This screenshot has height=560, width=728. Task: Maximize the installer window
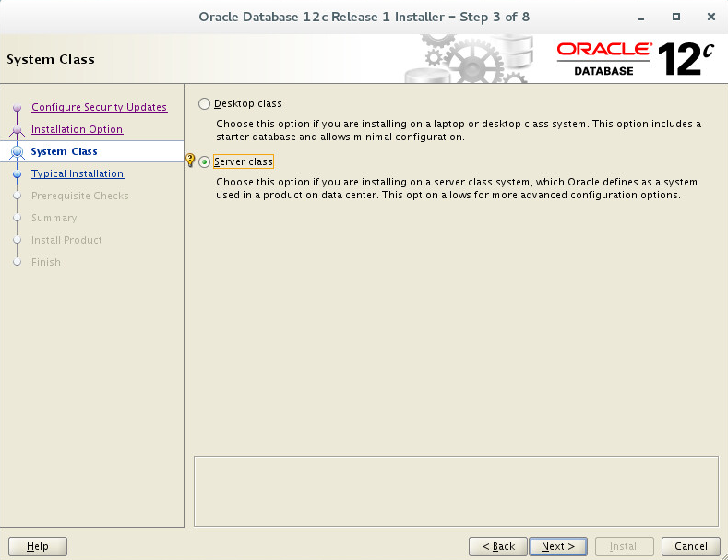pos(676,17)
